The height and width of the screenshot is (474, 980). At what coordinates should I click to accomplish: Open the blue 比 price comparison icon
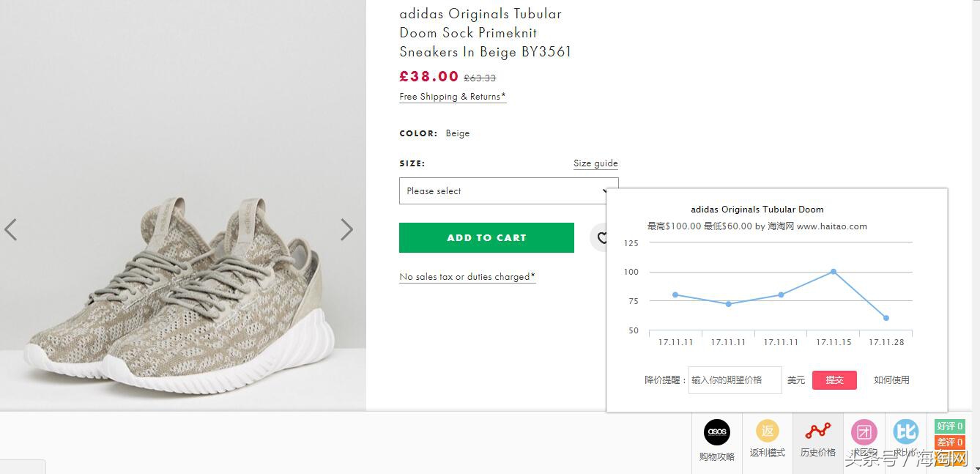point(906,432)
